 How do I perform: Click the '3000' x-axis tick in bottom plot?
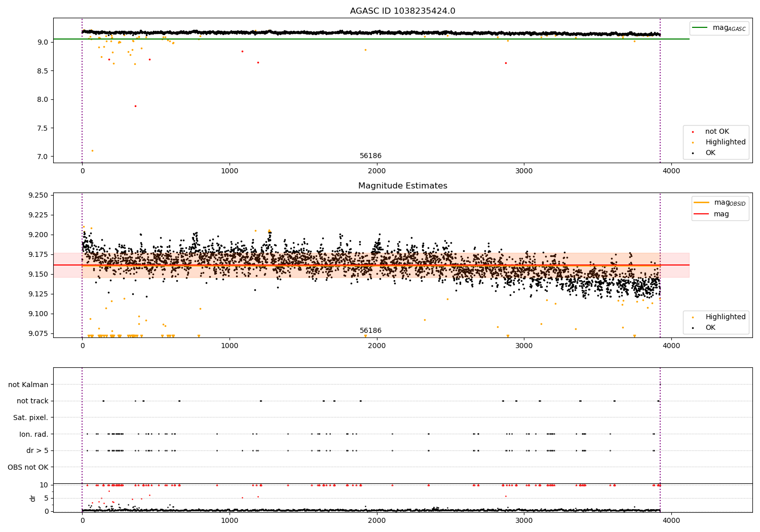pyautogui.click(x=524, y=521)
